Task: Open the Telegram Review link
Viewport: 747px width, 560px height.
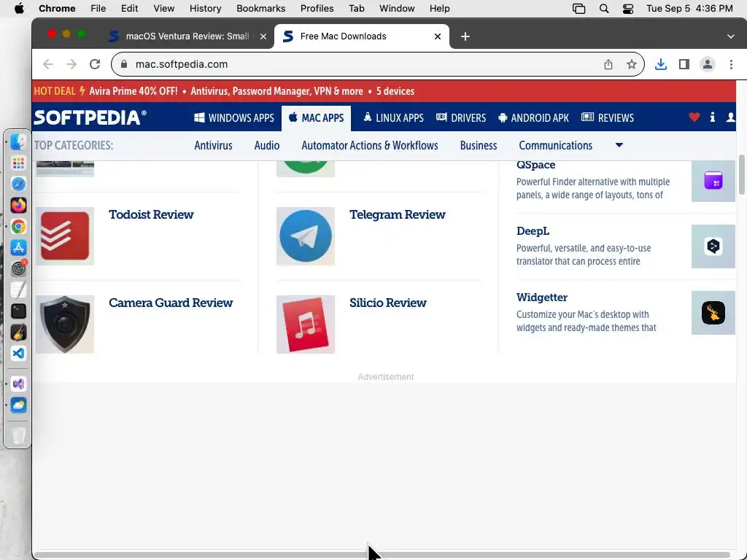Action: tap(398, 215)
